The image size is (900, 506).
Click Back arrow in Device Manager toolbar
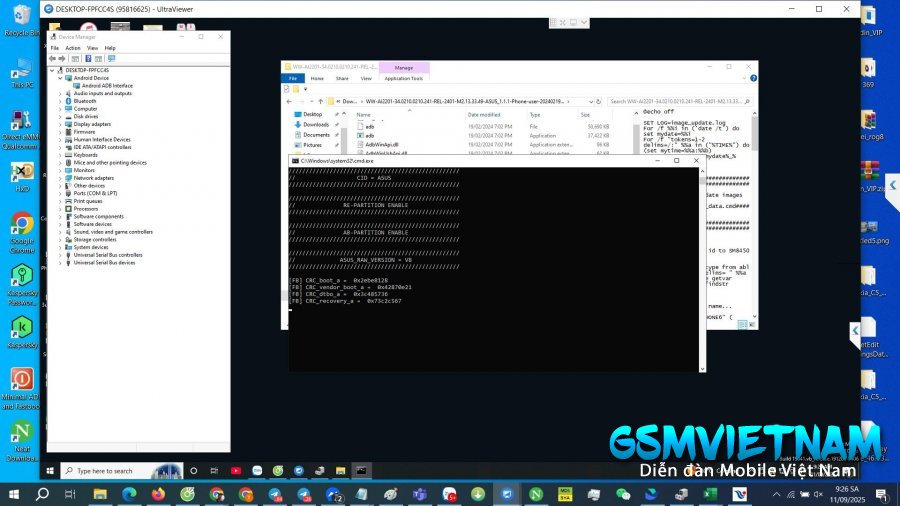click(52, 59)
